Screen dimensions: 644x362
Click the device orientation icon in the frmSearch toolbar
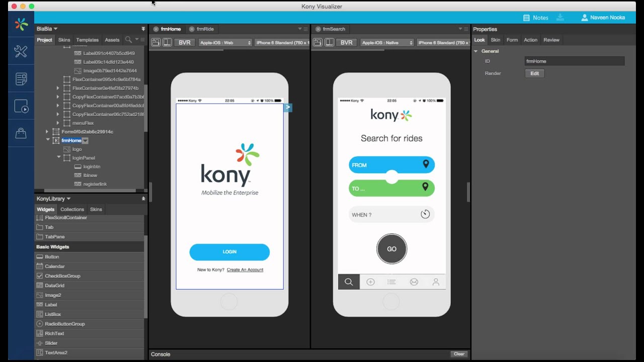click(329, 43)
